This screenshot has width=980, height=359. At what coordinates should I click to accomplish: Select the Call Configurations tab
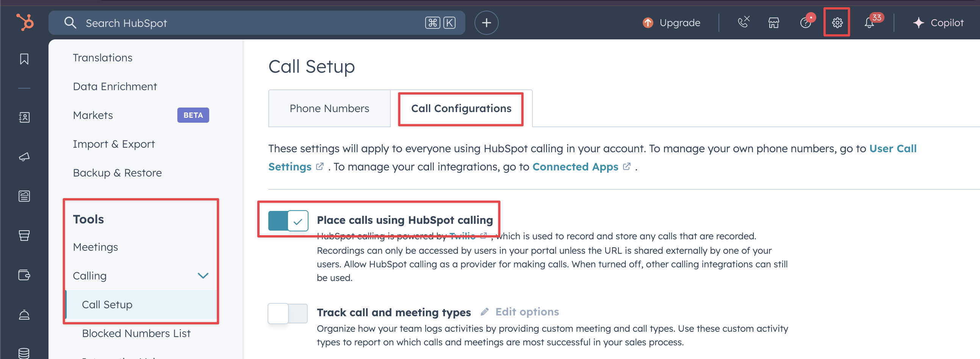(461, 108)
